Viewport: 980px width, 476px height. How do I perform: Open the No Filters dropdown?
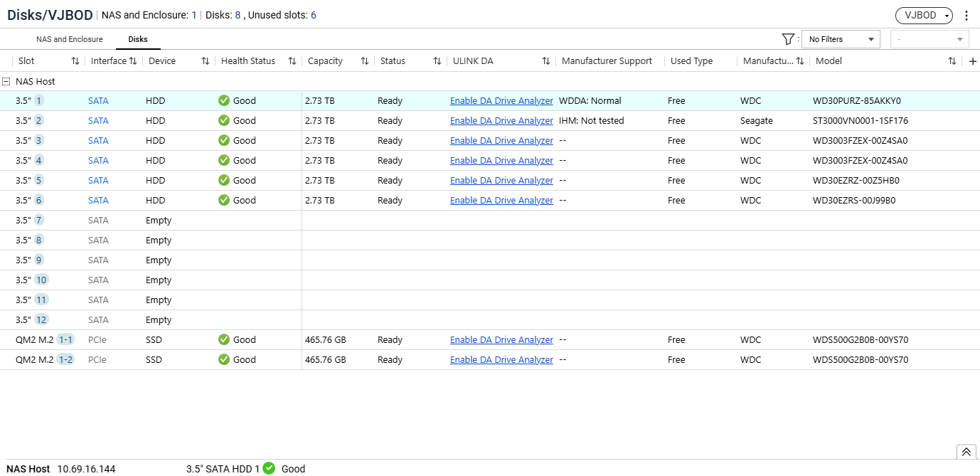[841, 39]
